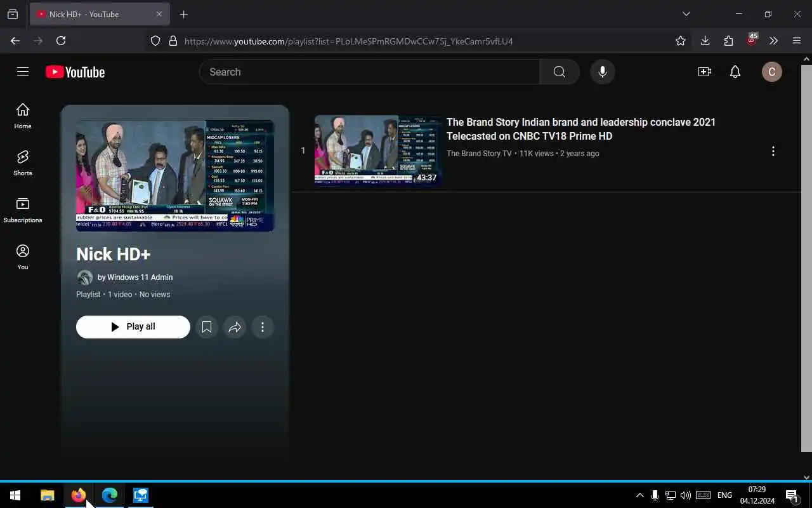Open YouTube notifications bell
The width and height of the screenshot is (812, 508).
click(735, 72)
